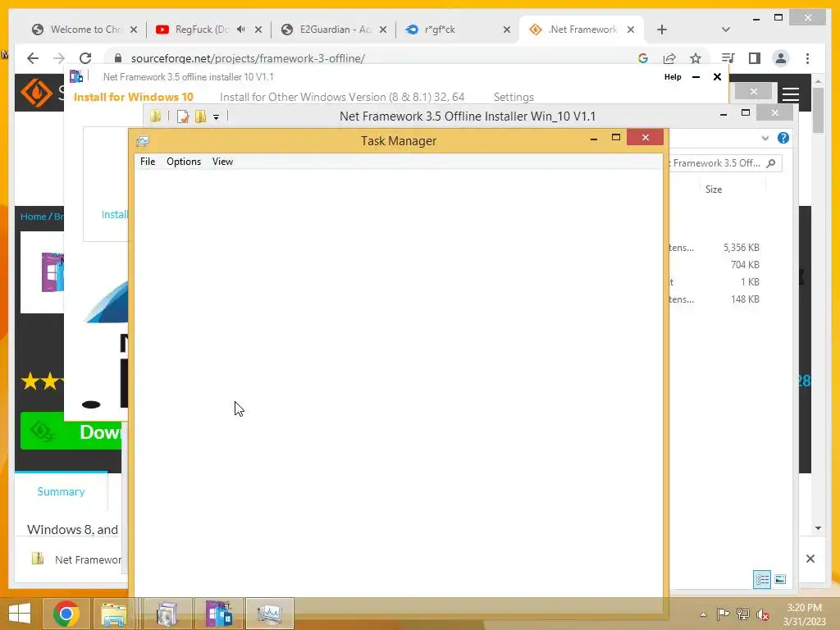Select the 5,356 KB file row
840x630 pixels.
[714, 248]
